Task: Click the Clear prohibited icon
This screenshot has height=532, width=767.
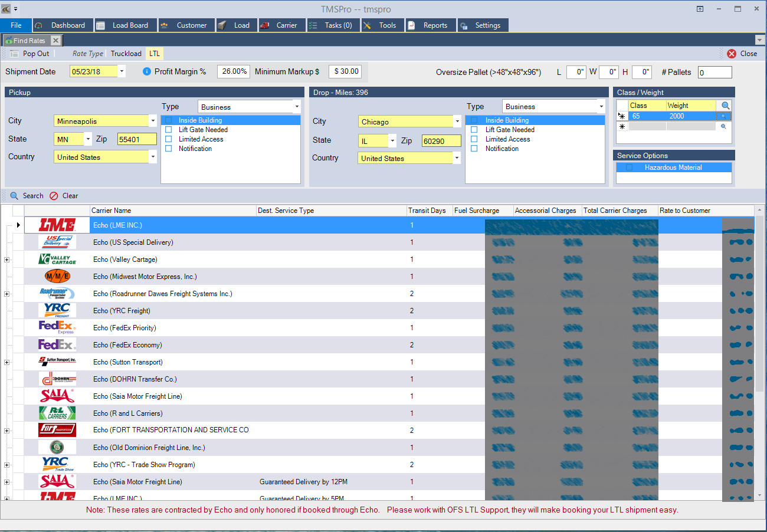Action: (x=54, y=196)
